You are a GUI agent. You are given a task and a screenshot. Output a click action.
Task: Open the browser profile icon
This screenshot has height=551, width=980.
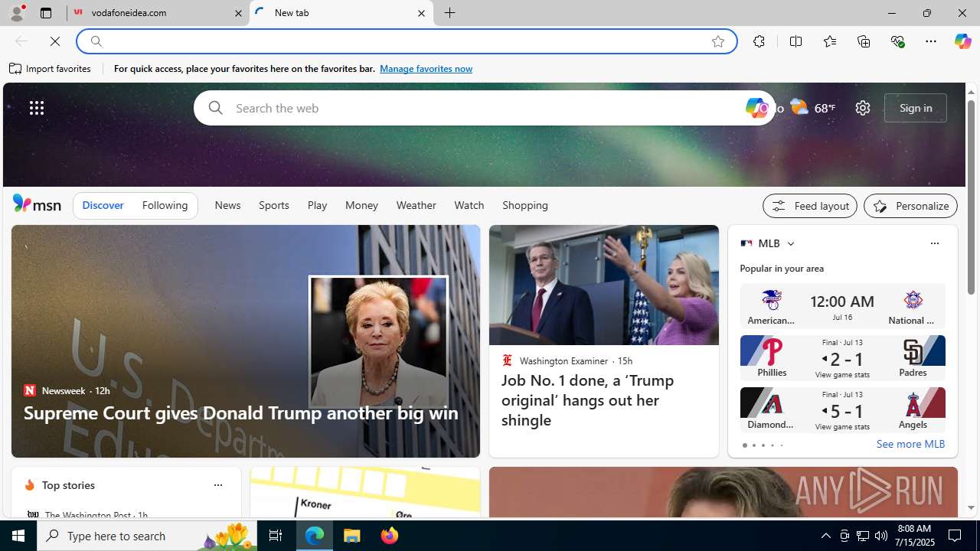(16, 13)
